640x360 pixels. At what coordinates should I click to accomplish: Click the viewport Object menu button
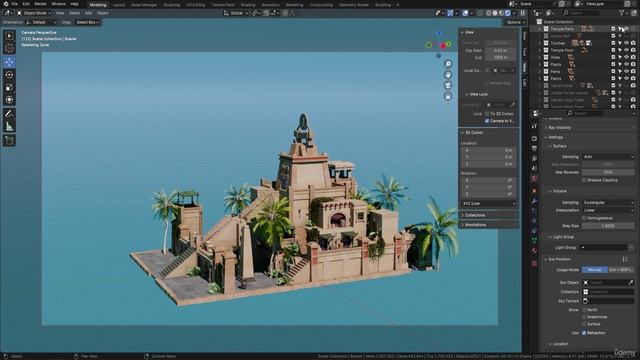(102, 13)
